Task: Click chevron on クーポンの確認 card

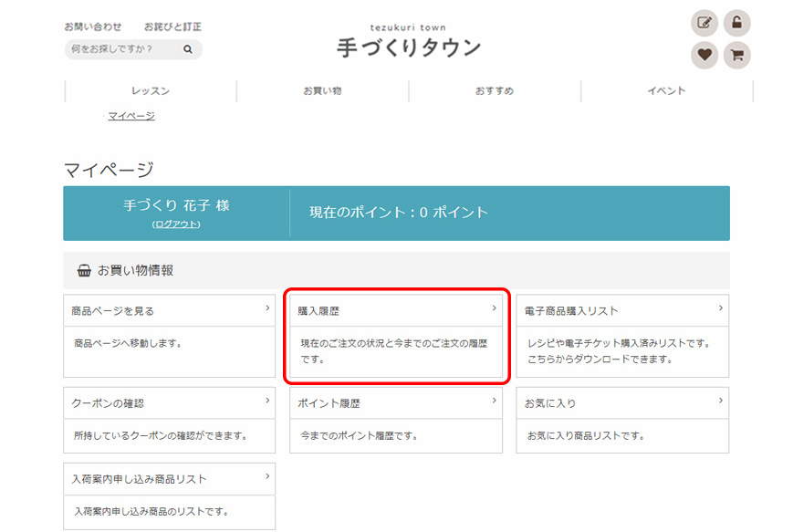Action: click(x=267, y=401)
